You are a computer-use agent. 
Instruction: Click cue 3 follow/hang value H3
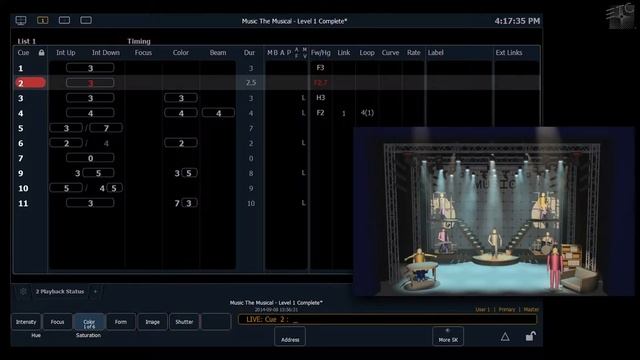pyautogui.click(x=320, y=98)
